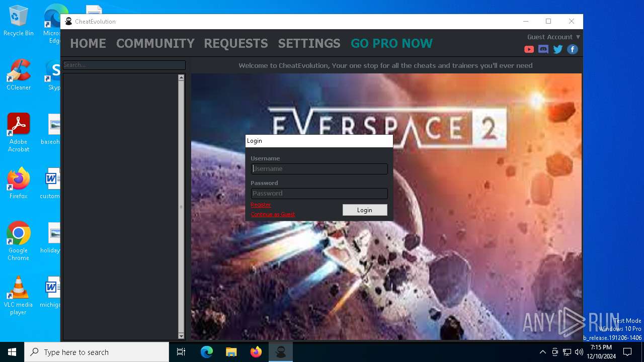The image size is (644, 362).
Task: Launch Microsoft Edge from the taskbar
Action: (x=207, y=352)
